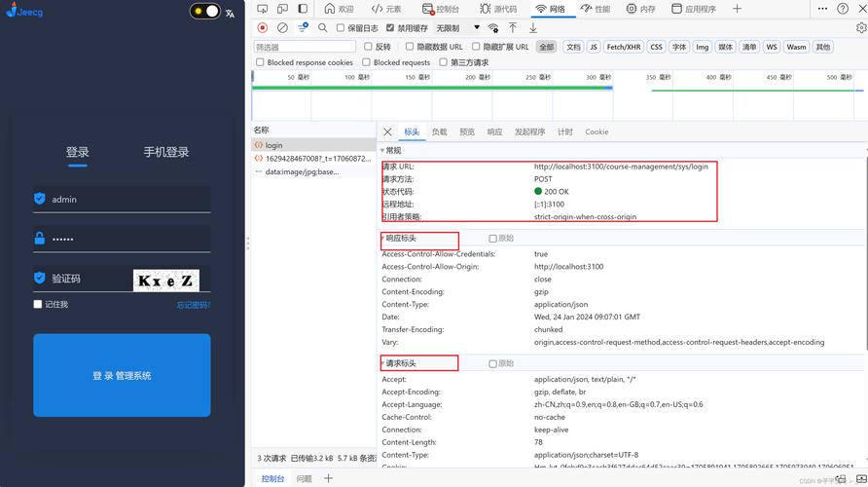Screen dimensions: 868x487
Task: Click the language translation icon
Action: click(230, 13)
